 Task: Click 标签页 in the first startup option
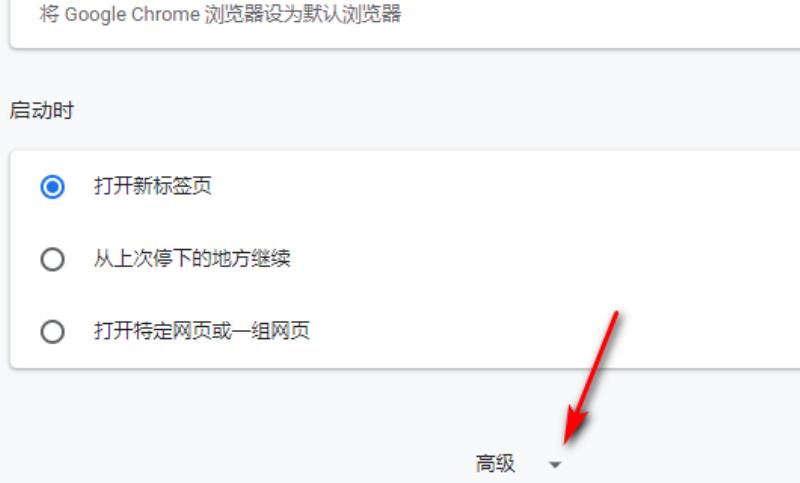click(x=182, y=186)
